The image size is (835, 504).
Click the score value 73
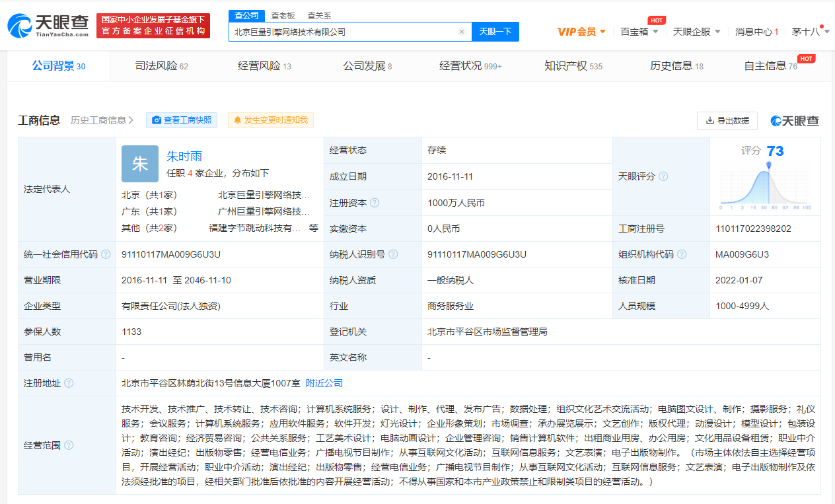tap(776, 151)
